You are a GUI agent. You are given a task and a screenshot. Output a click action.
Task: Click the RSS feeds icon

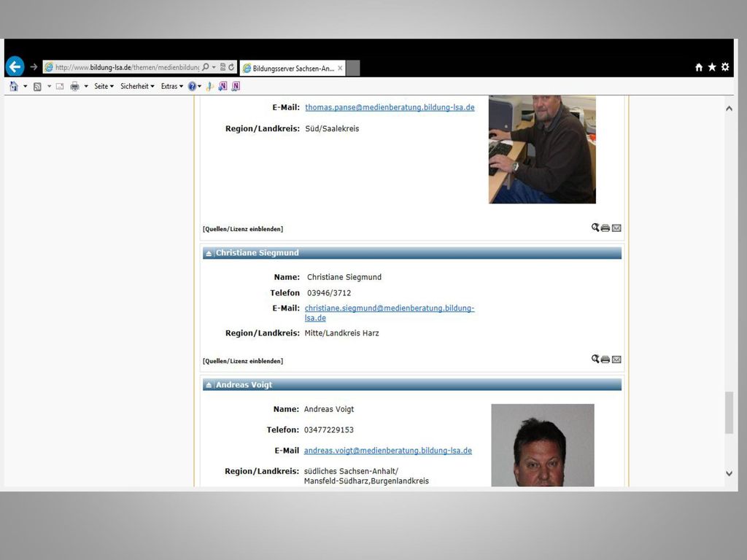coord(37,87)
